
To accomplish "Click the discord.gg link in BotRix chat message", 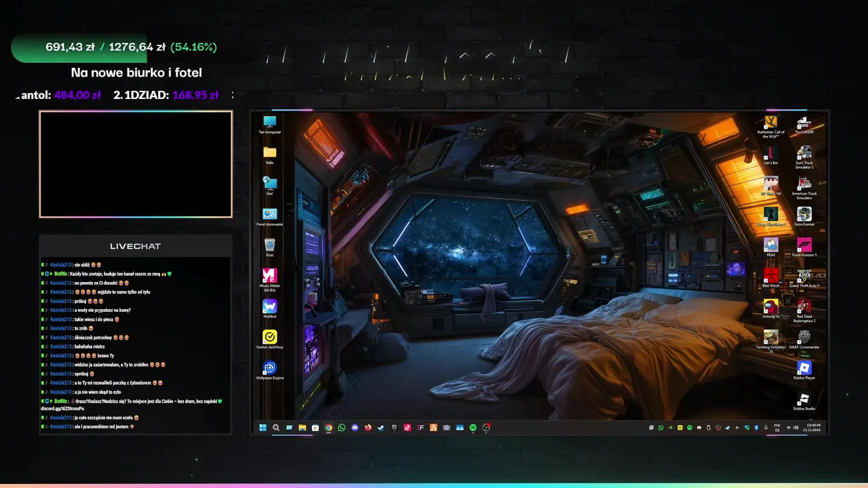I will 62,409.
